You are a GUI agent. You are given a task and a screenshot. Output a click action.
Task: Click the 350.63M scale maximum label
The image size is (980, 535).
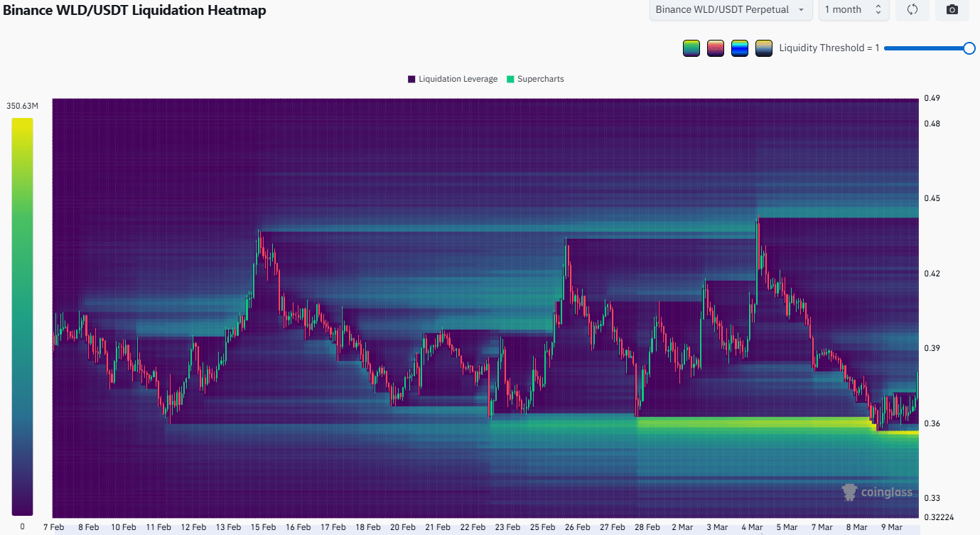22,106
